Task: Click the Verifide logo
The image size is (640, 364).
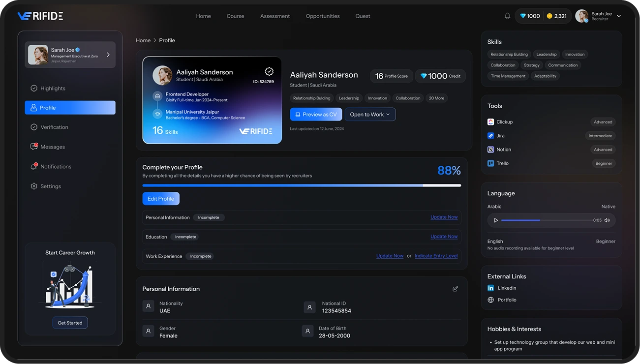Action: click(x=40, y=16)
